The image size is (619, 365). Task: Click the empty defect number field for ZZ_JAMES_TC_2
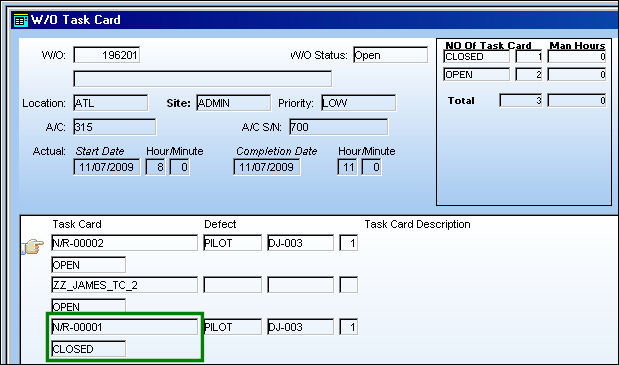(300, 285)
